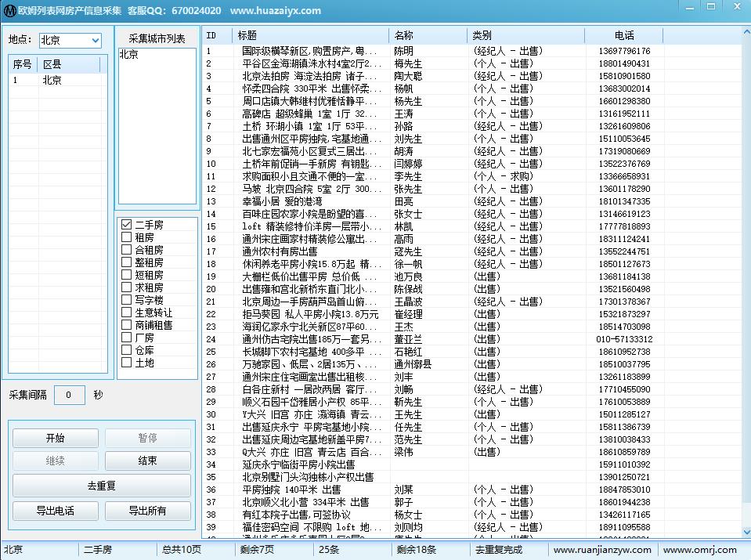Image resolution: width=751 pixels, height=560 pixels.
Task: Check the 合租房 option
Action: (x=126, y=250)
